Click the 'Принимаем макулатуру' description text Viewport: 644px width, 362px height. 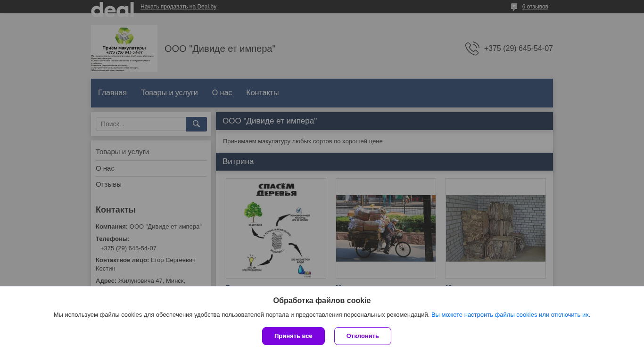click(303, 141)
